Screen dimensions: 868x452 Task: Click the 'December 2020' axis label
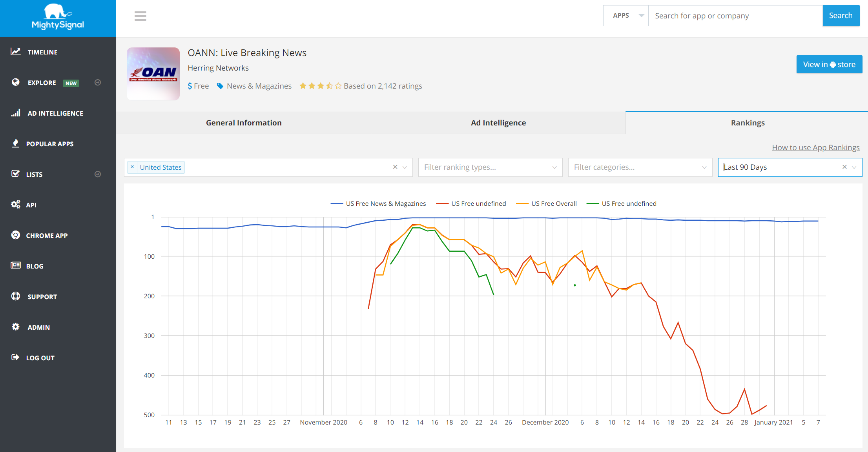[x=545, y=422]
